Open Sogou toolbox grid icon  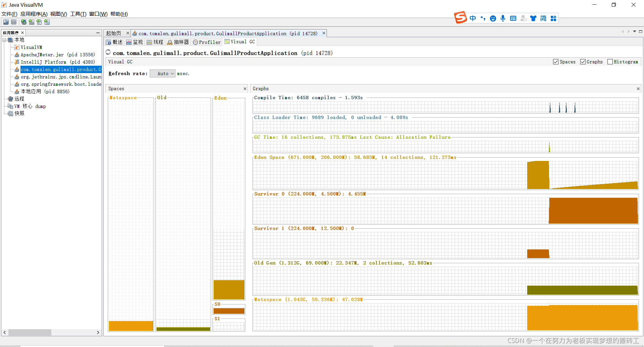pyautogui.click(x=553, y=18)
